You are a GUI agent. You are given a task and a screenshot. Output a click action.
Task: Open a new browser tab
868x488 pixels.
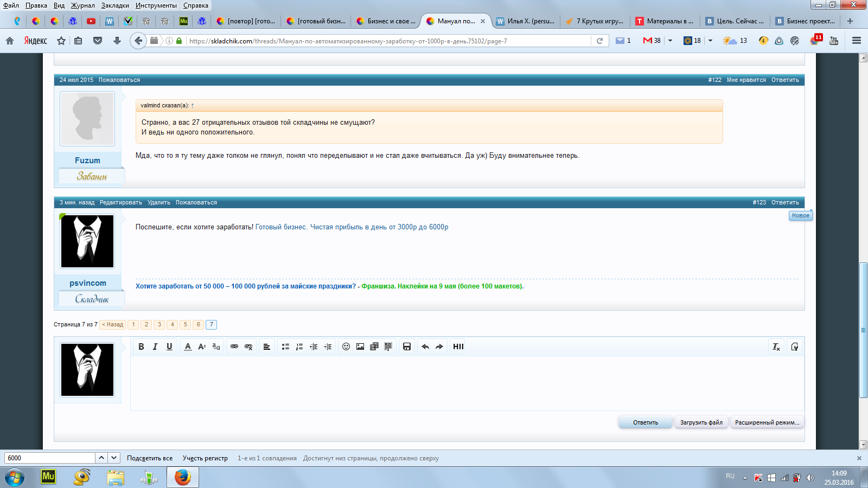pos(850,21)
